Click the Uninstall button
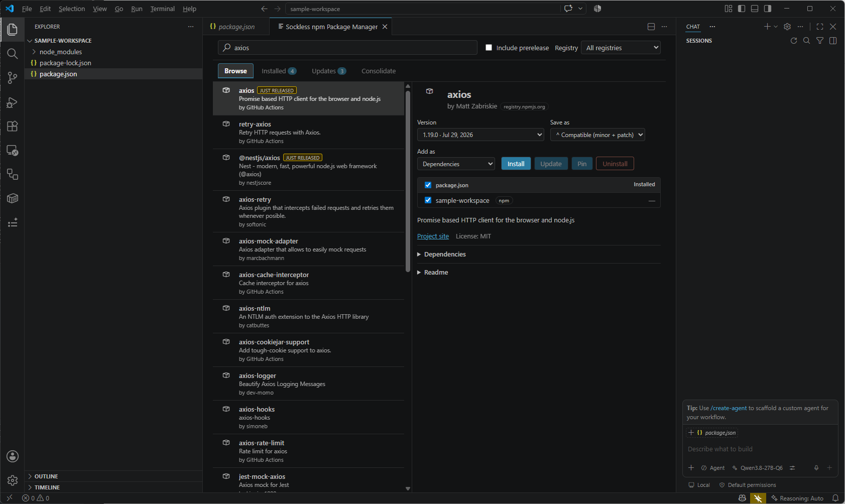This screenshot has width=845, height=504. click(615, 164)
